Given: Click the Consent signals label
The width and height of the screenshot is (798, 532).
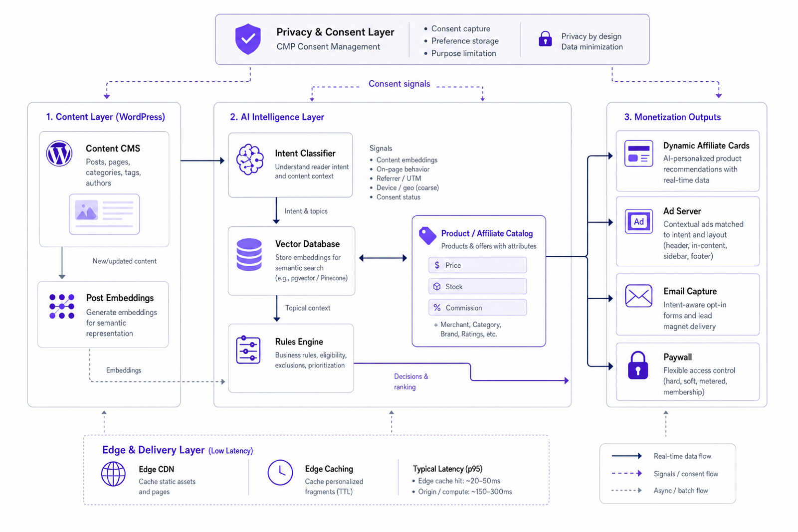Looking at the screenshot, I should point(399,84).
